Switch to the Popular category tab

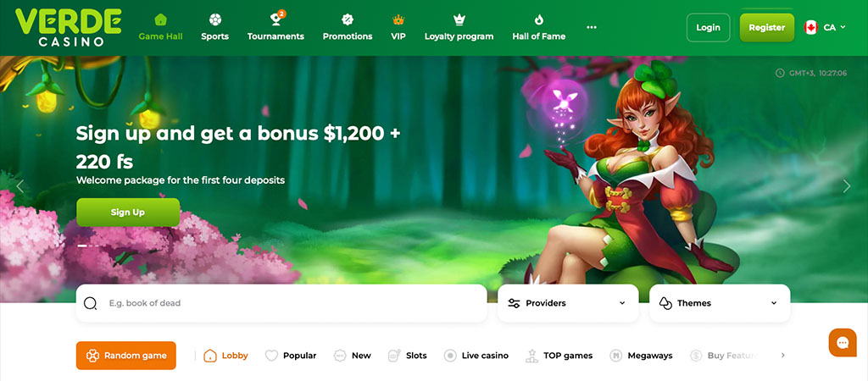tap(291, 356)
